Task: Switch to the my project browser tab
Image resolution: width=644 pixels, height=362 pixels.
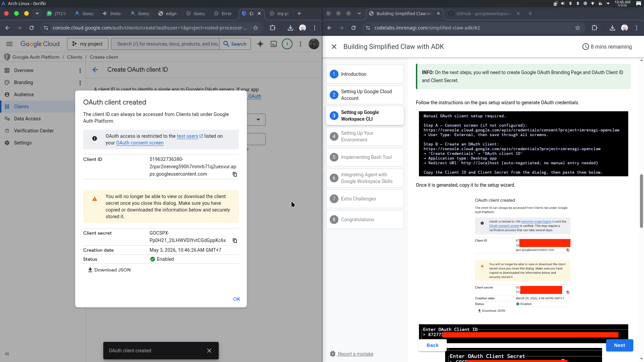Action: [279, 13]
